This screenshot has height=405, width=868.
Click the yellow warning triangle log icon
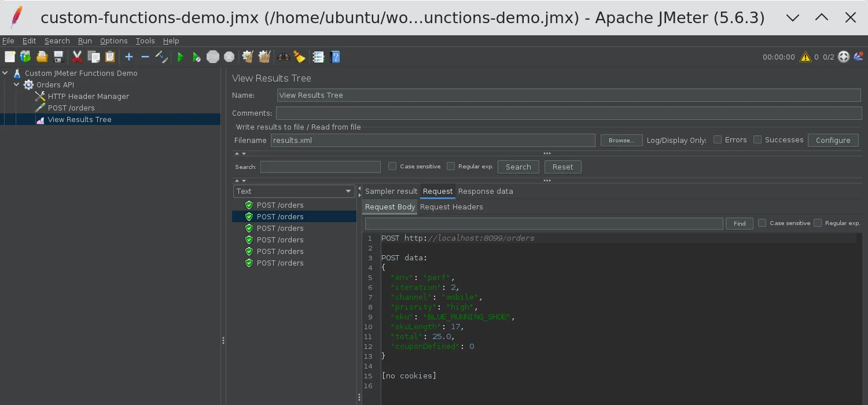point(805,57)
